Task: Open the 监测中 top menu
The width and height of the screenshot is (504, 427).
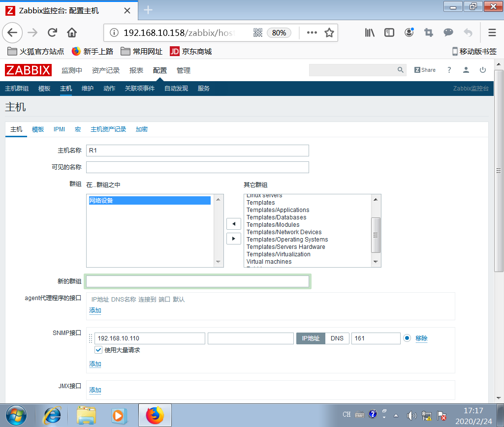Action: (x=72, y=70)
